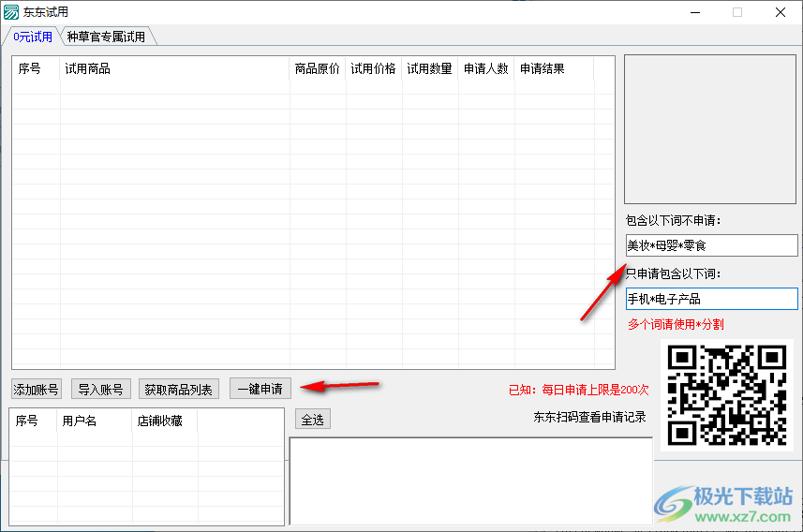Image resolution: width=803 pixels, height=532 pixels.
Task: Sort by 序号 column in product table
Action: pos(36,68)
